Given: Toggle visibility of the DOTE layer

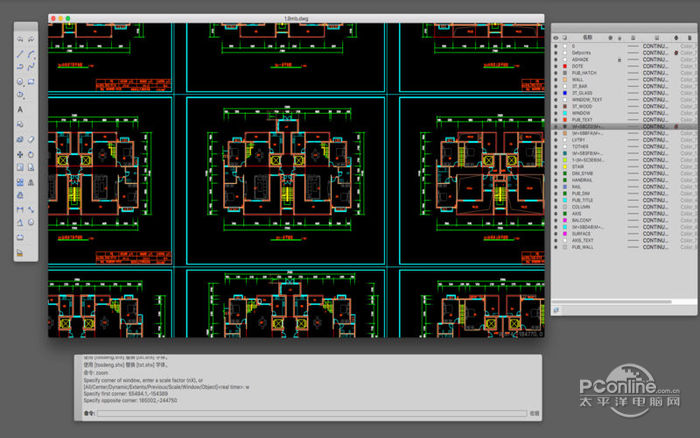Looking at the screenshot, I should pyautogui.click(x=556, y=66).
